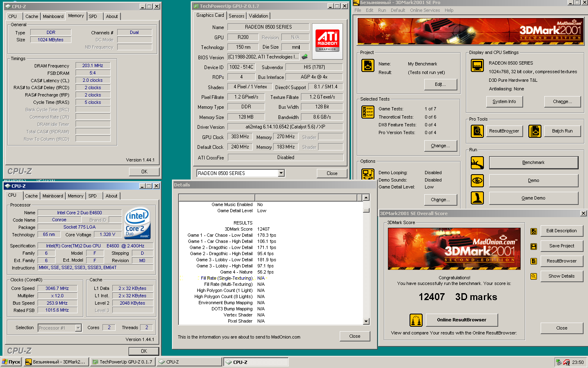
Task: Open the Sensors tab in GPU-Z
Action: click(x=236, y=16)
